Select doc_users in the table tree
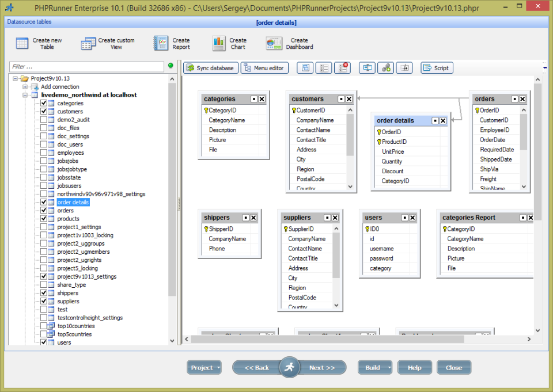The width and height of the screenshot is (553, 392). coord(70,144)
